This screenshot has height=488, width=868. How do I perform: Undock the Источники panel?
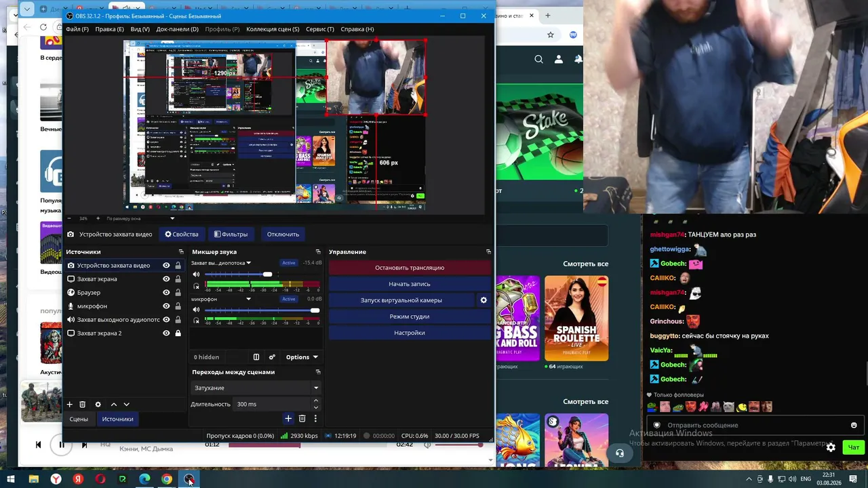click(x=181, y=252)
